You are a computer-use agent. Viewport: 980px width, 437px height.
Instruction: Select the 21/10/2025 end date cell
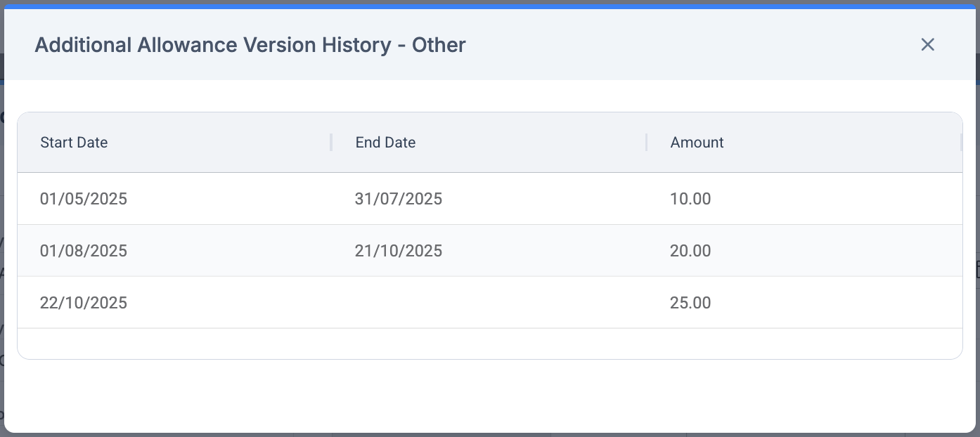point(399,251)
